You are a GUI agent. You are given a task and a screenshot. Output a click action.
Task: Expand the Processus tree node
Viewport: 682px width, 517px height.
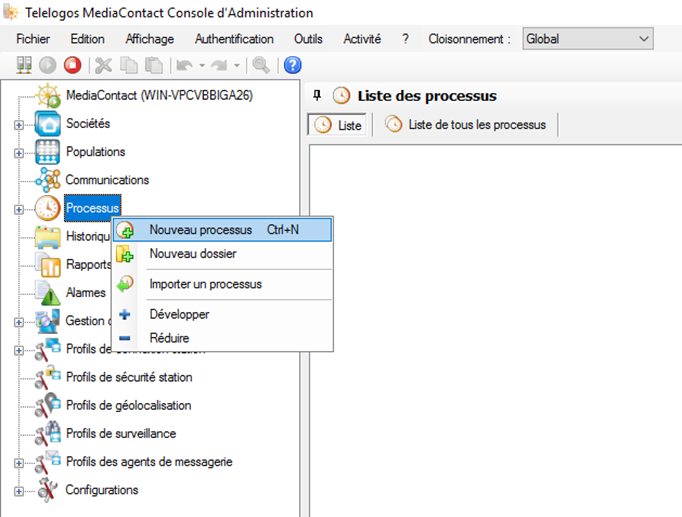19,209
